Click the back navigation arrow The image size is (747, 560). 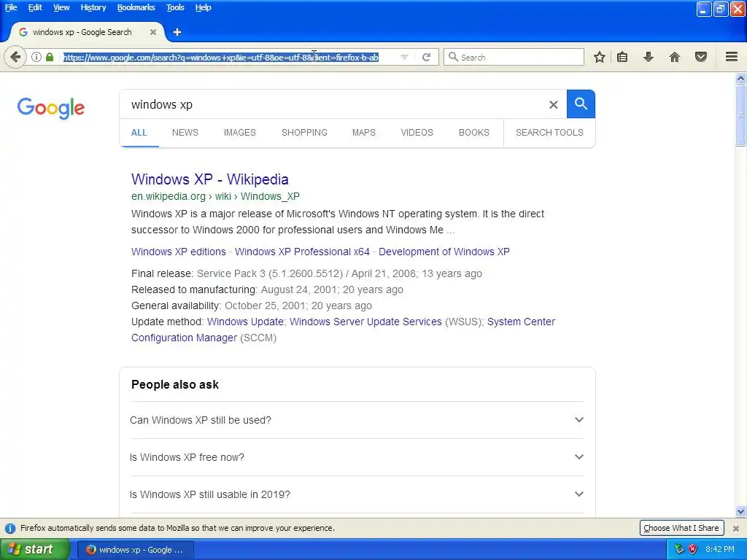(15, 57)
